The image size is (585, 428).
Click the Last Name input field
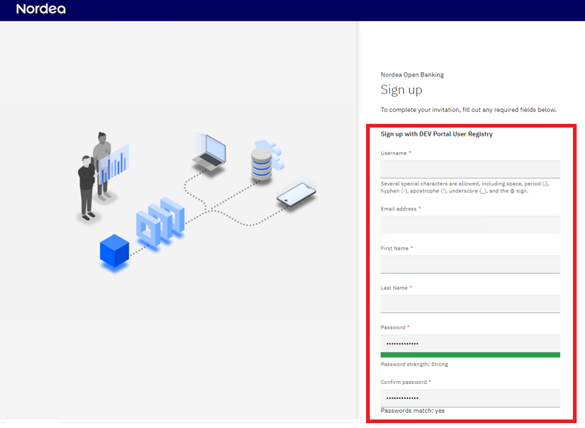tap(470, 304)
